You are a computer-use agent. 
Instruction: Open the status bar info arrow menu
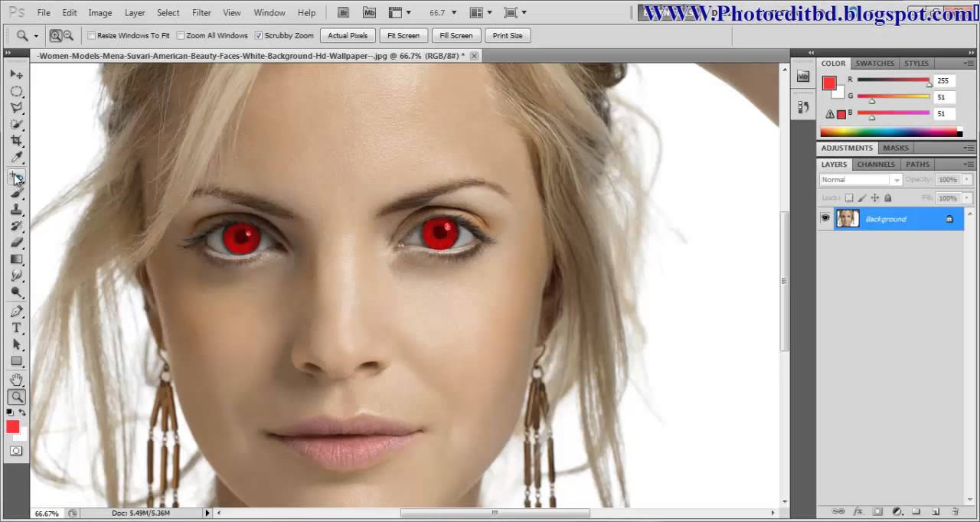point(207,513)
